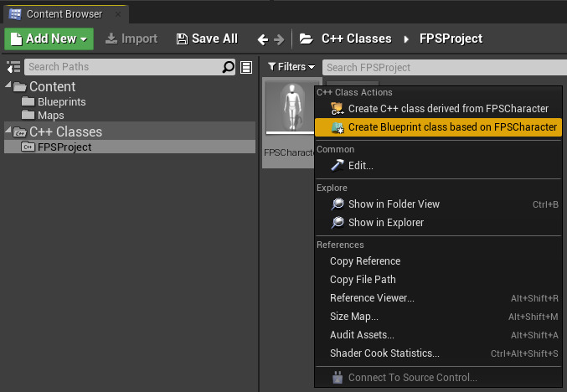Click the Show in Explorer magnifier icon
Screen dimensions: 567x392
(338, 223)
